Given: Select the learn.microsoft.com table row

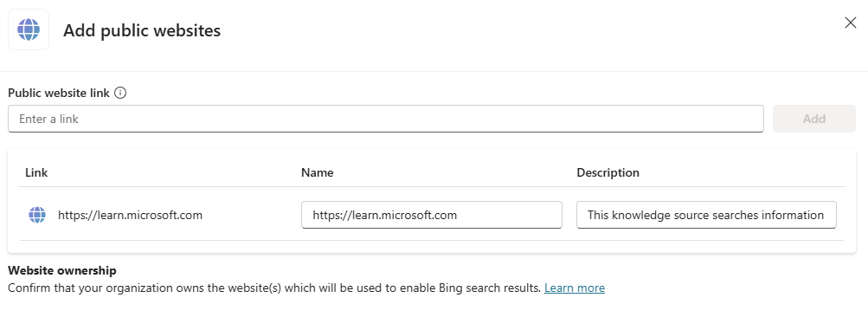Looking at the screenshot, I should 432,215.
